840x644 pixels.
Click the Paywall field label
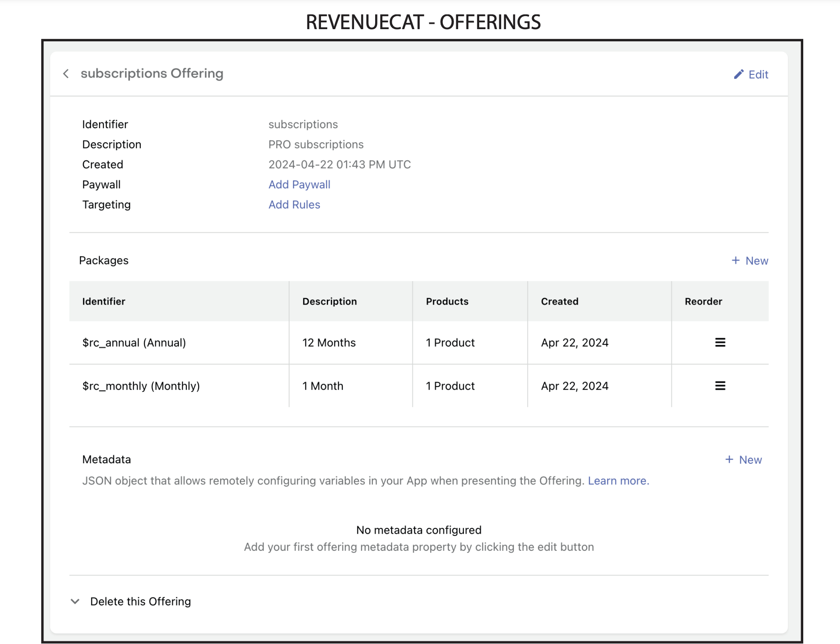click(101, 185)
